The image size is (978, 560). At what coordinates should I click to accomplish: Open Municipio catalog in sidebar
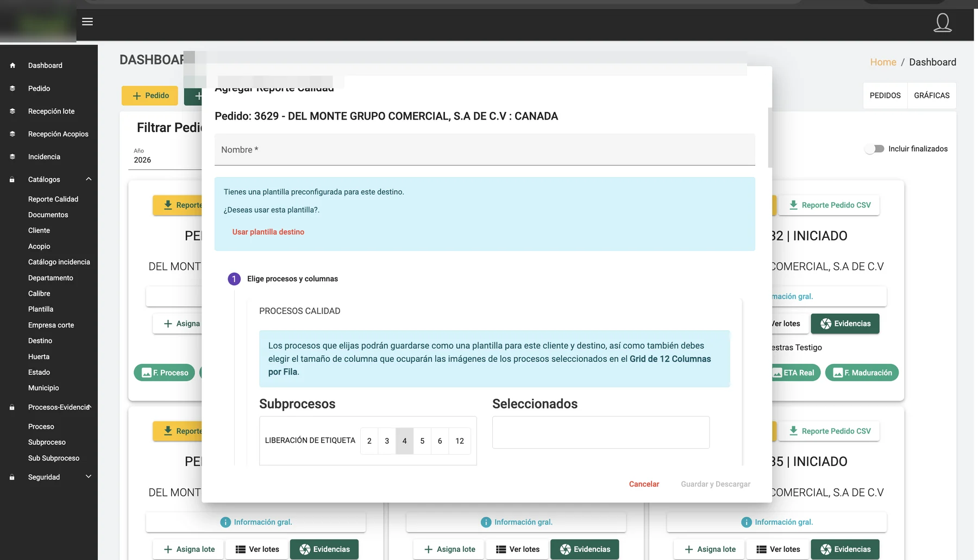pos(43,388)
